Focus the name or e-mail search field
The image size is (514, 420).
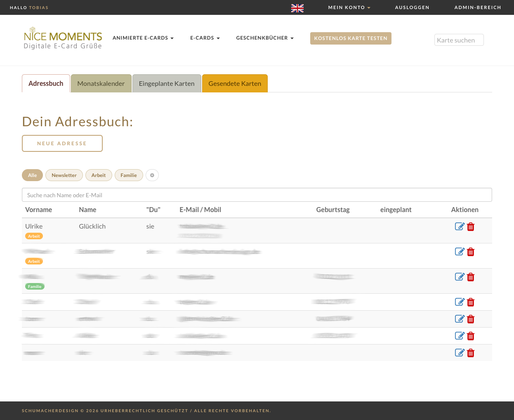(257, 195)
